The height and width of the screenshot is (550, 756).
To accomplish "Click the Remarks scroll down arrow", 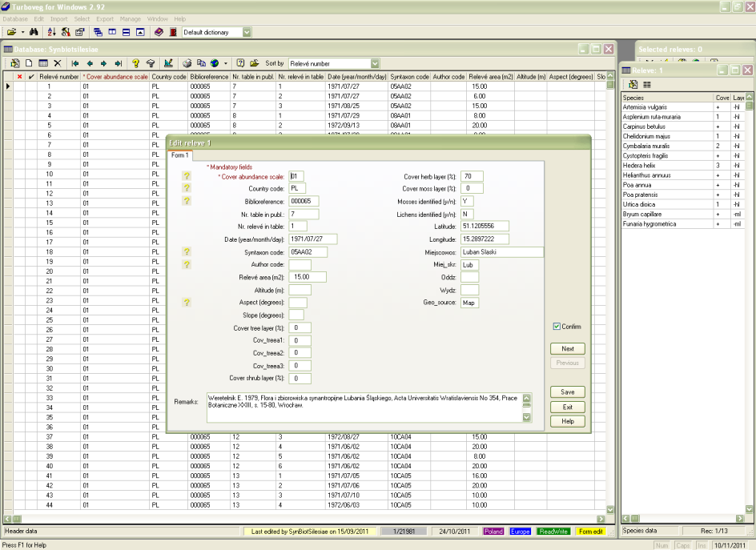I will pyautogui.click(x=526, y=417).
